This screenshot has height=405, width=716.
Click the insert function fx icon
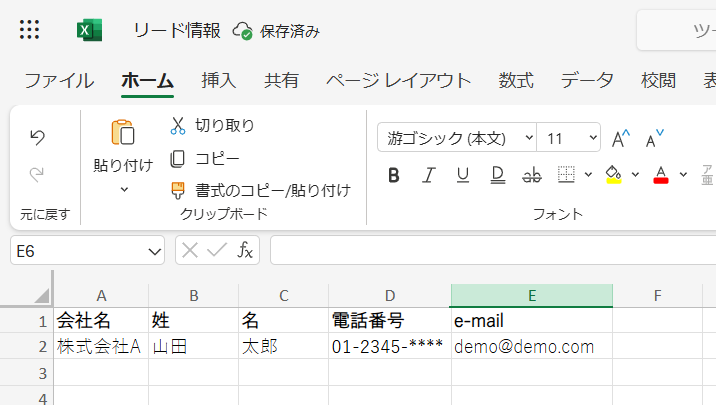click(x=245, y=250)
